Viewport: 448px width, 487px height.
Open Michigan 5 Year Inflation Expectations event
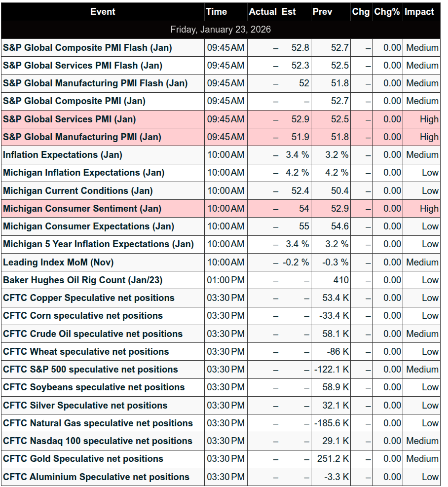tap(98, 244)
